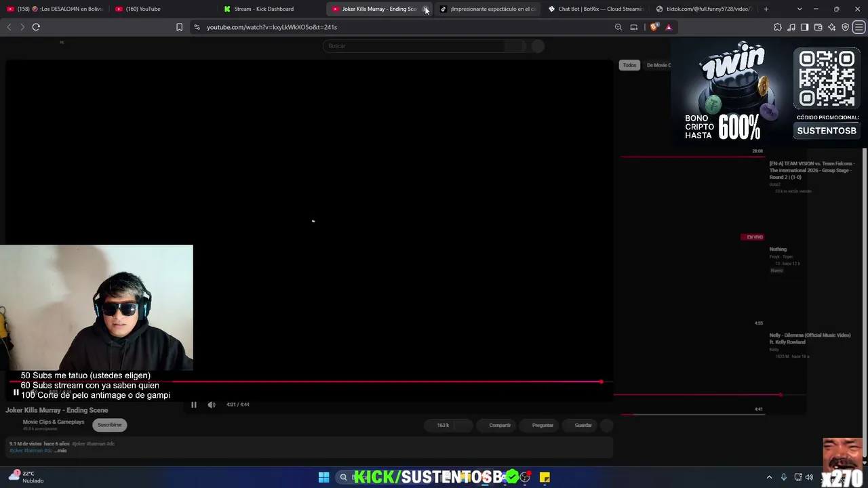Switch to the tiktok.com full.funny5728 tab
Image resolution: width=868 pixels, height=488 pixels.
point(705,9)
